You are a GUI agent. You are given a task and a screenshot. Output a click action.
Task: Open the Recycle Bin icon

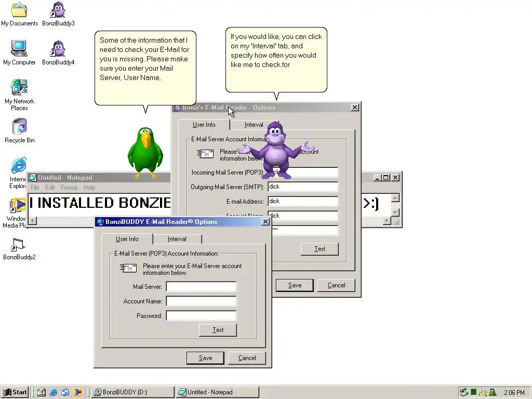coord(19,126)
